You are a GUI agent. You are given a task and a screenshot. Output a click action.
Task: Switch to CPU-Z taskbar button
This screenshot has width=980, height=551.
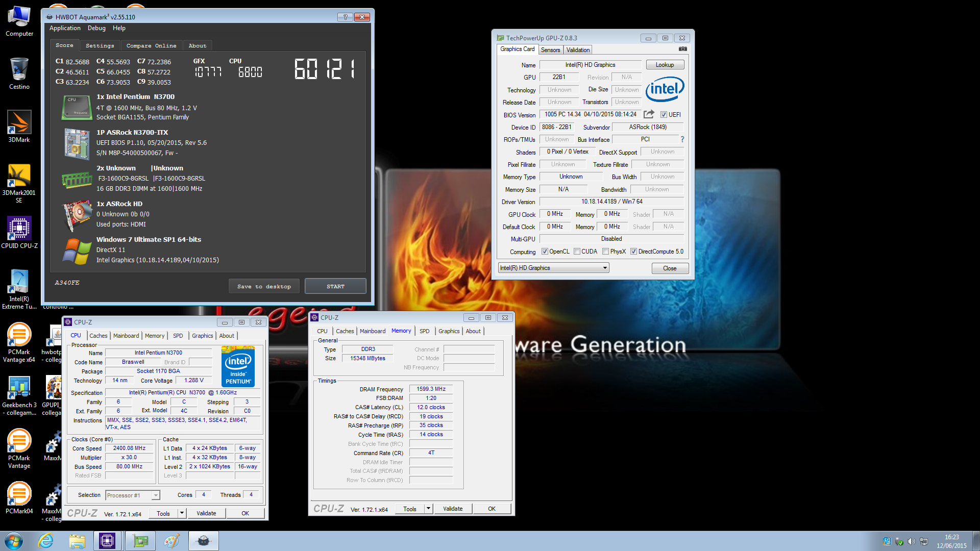coord(107,541)
